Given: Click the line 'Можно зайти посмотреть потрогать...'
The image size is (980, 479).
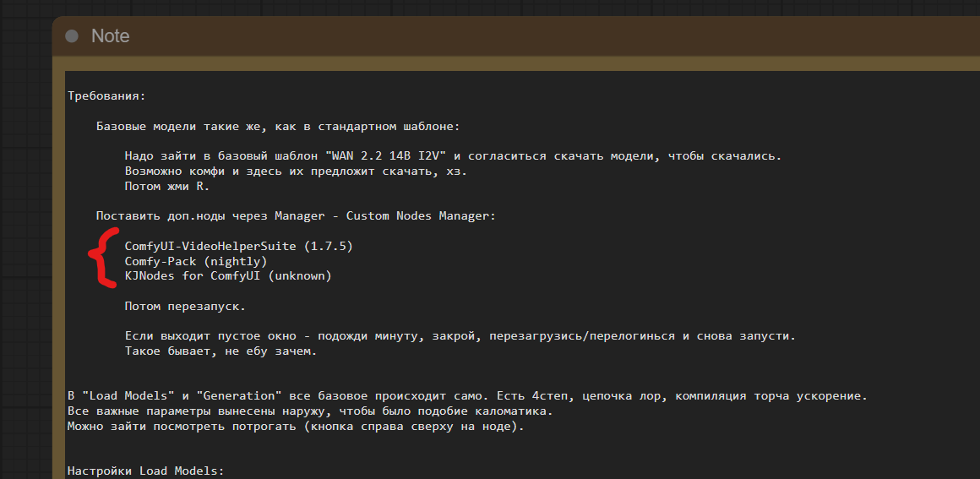Looking at the screenshot, I should 296,427.
